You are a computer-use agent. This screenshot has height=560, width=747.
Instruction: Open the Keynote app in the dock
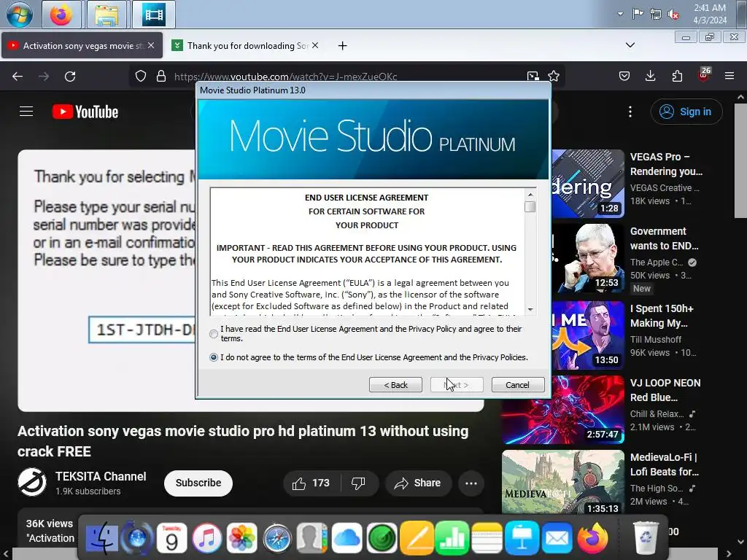tap(522, 539)
